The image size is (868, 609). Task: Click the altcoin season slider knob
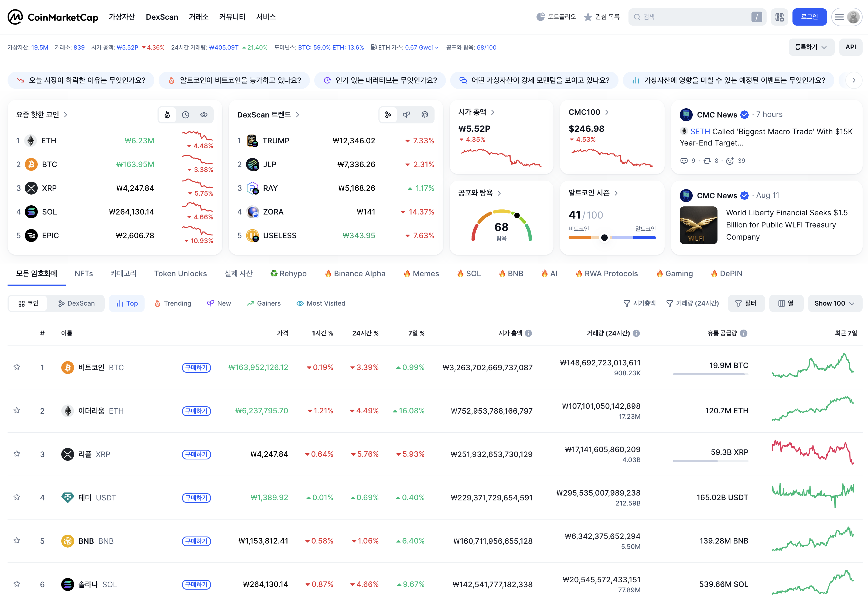(x=604, y=238)
